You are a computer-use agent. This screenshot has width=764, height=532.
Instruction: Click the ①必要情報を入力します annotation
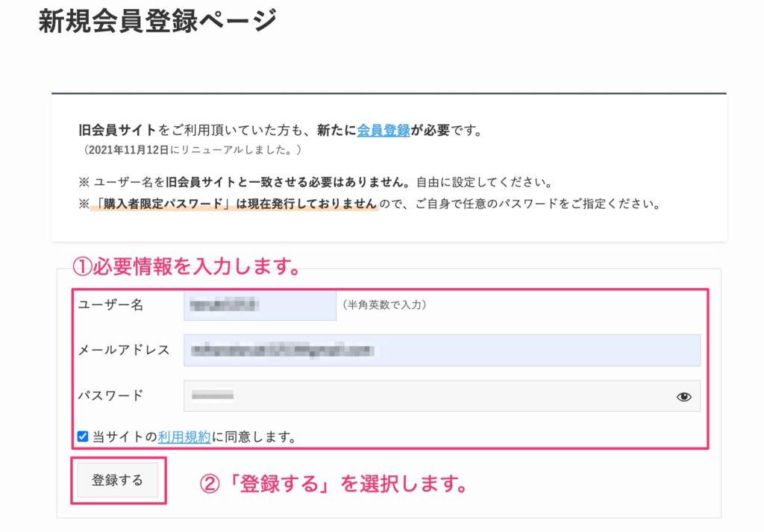click(x=187, y=266)
